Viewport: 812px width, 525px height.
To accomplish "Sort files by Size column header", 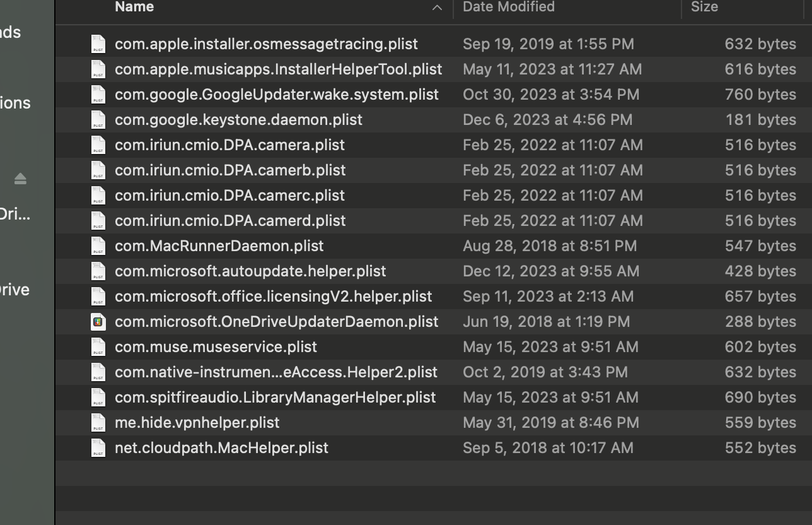I will pos(704,7).
